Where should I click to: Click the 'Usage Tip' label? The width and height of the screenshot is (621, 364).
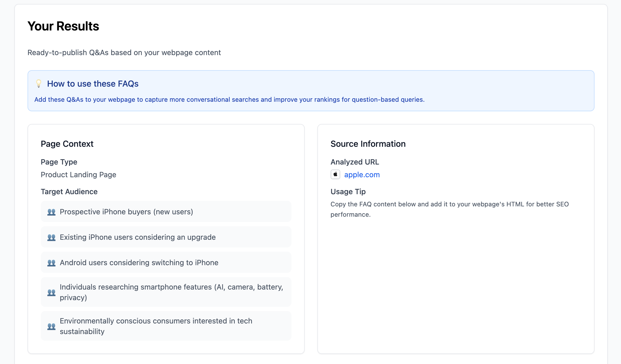(x=348, y=192)
